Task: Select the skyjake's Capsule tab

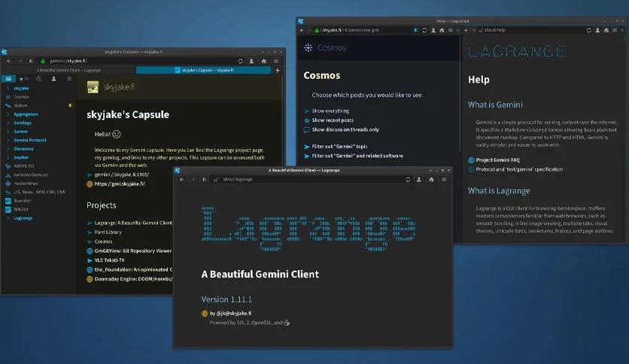Action: 204,70
